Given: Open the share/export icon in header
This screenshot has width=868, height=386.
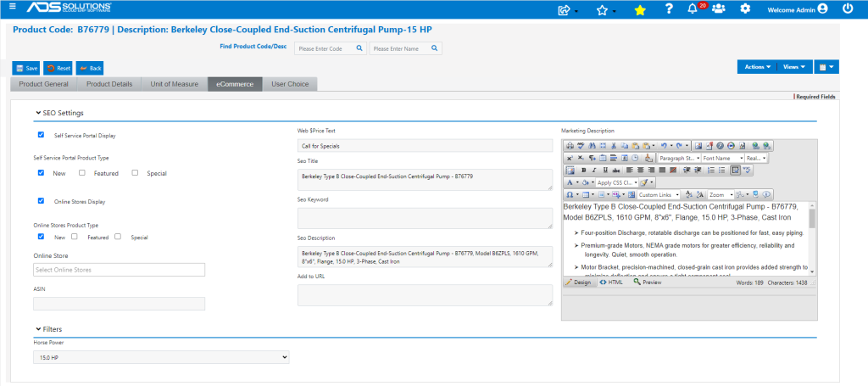Looking at the screenshot, I should pyautogui.click(x=565, y=8).
